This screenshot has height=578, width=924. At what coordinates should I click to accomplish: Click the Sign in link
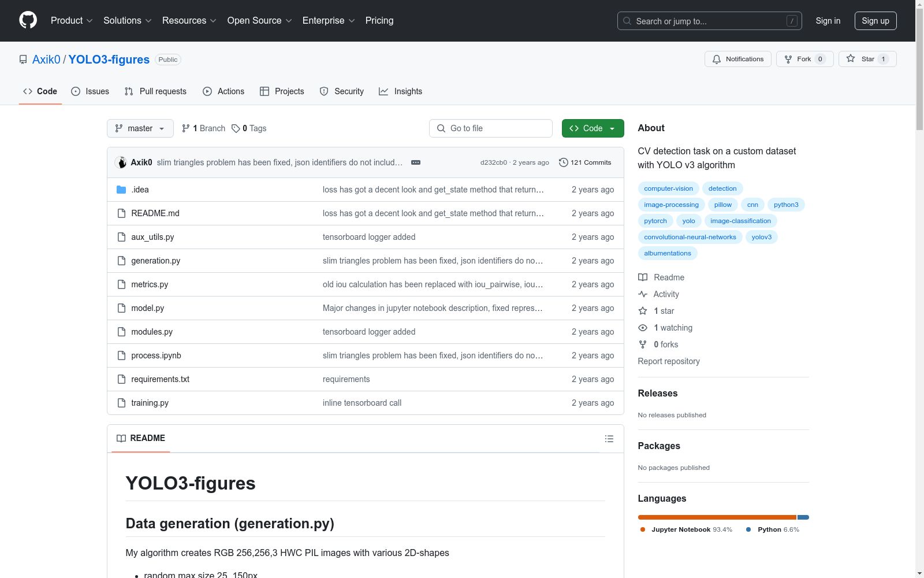click(x=828, y=21)
